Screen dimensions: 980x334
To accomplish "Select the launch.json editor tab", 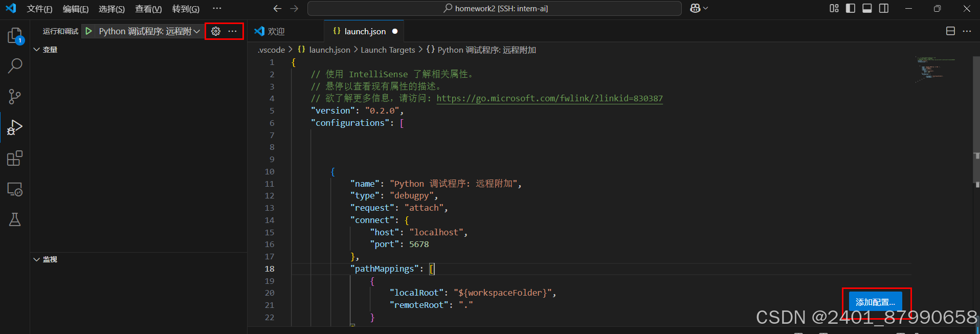I will pos(364,31).
